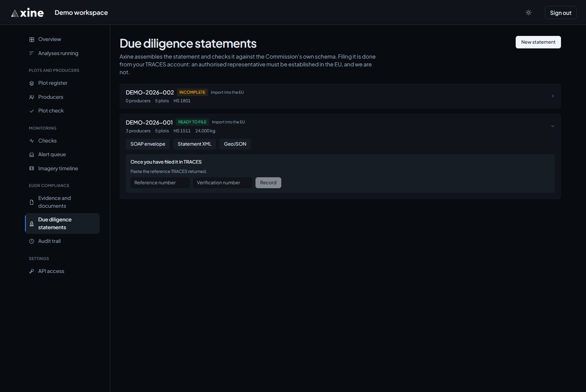Click the Checks pulse icon
Screen dimensions: 586x392
pos(32,141)
